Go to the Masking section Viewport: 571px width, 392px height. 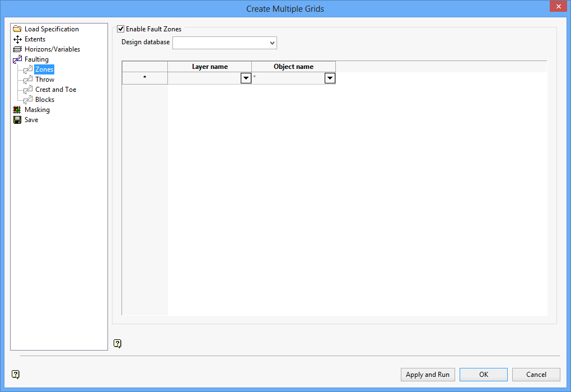(x=37, y=110)
